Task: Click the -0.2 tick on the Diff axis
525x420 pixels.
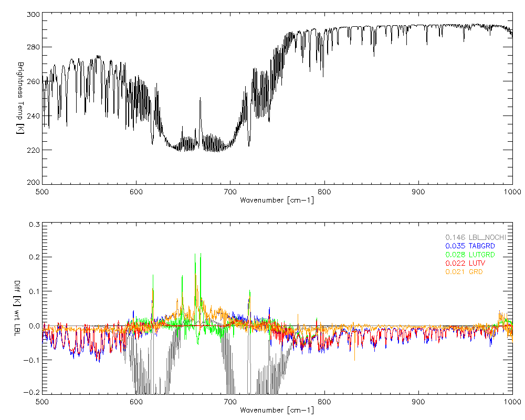Action: click(33, 393)
